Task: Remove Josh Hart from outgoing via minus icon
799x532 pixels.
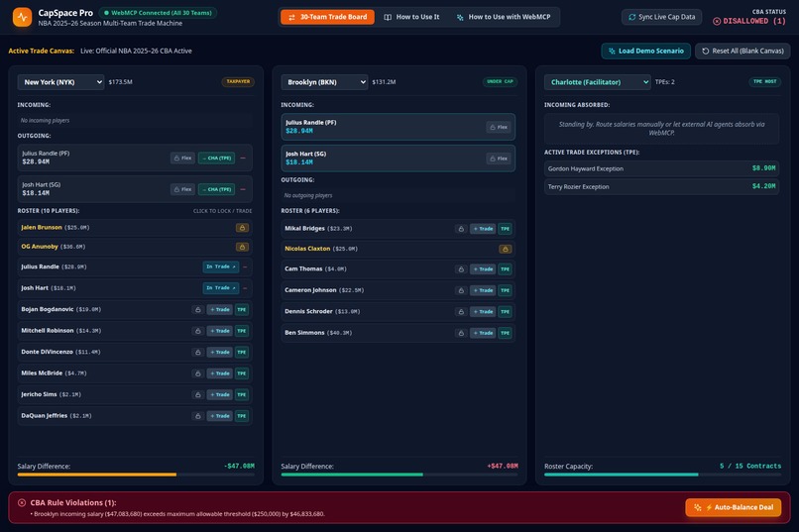Action: tap(243, 189)
